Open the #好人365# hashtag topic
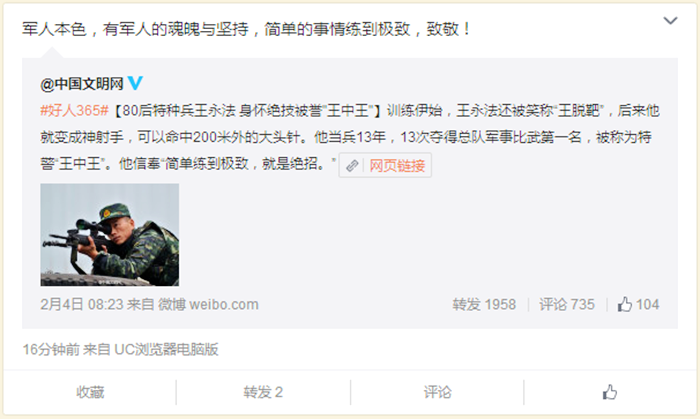The height and width of the screenshot is (419, 700). pos(74,110)
